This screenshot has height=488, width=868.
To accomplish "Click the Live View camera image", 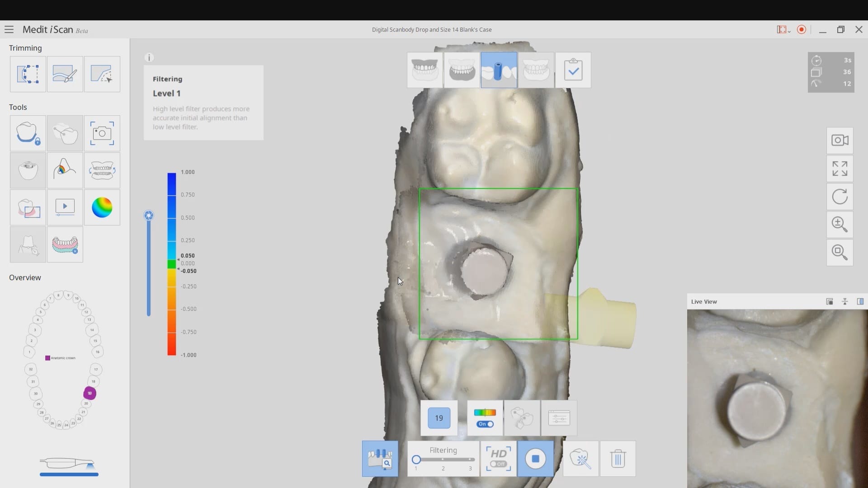I will (x=777, y=399).
